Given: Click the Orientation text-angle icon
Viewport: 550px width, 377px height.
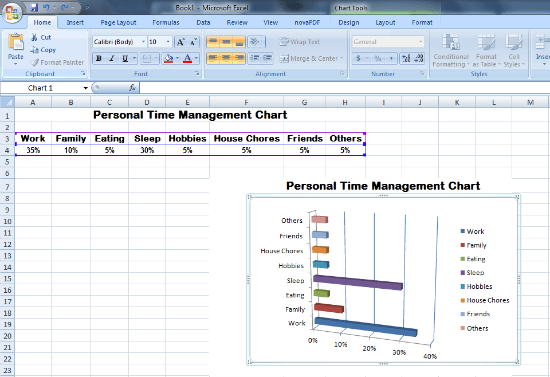Looking at the screenshot, I should click(256, 42).
